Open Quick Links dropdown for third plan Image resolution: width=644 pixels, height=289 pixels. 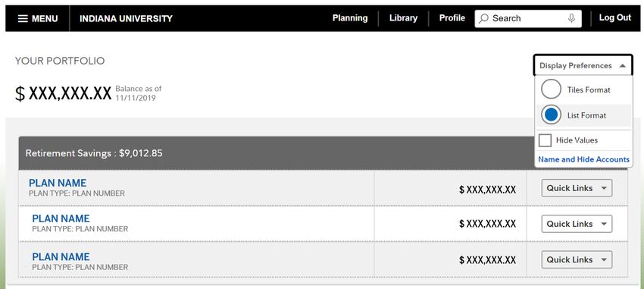point(577,260)
